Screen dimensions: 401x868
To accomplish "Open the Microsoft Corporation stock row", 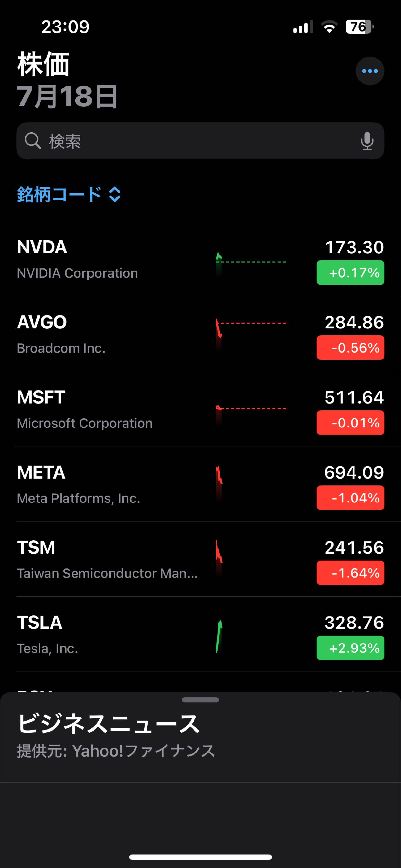I will point(101,409).
